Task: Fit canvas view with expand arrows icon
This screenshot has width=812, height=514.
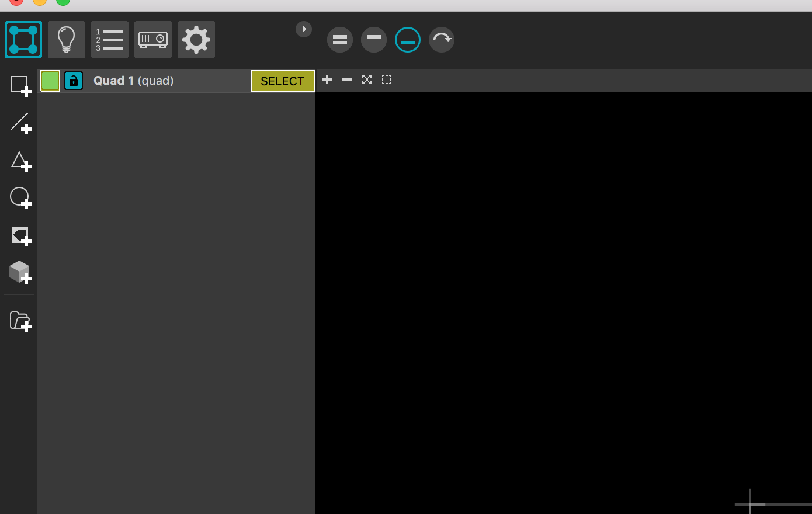Action: click(367, 79)
